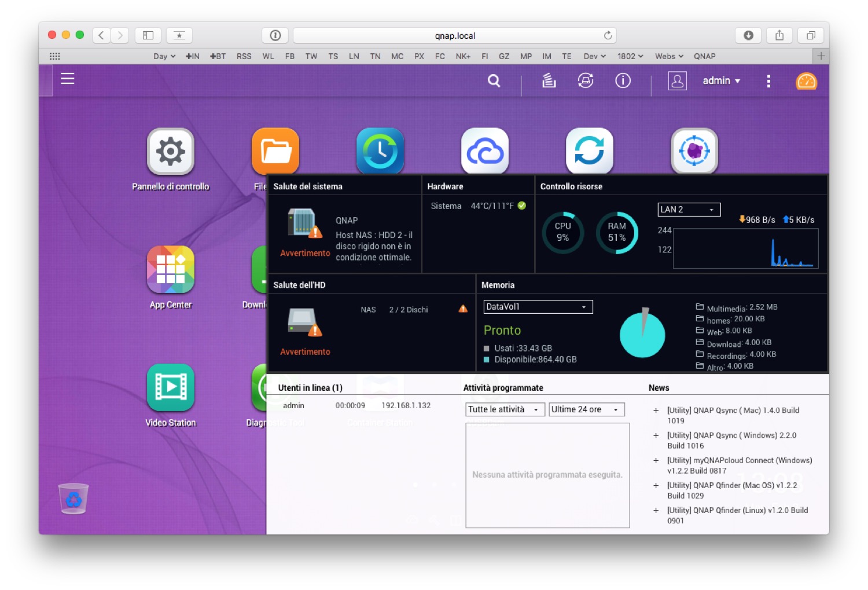Image resolution: width=868 pixels, height=590 pixels.
Task: Click the QNAP search magnifier icon
Action: click(x=494, y=81)
